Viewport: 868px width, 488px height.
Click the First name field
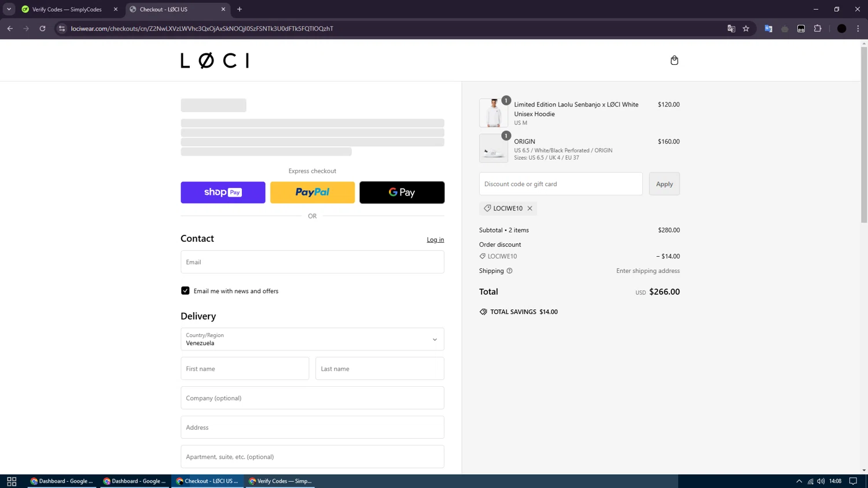pyautogui.click(x=245, y=368)
